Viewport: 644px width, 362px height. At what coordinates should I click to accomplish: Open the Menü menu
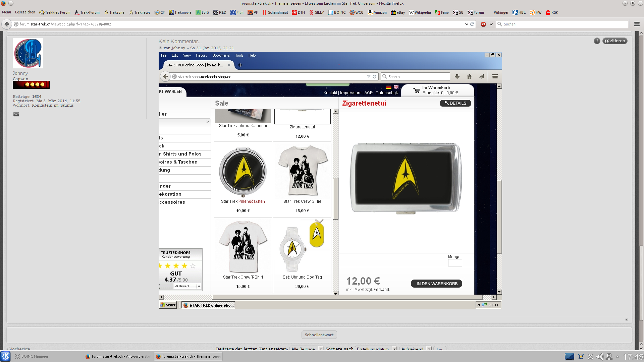[x=6, y=12]
